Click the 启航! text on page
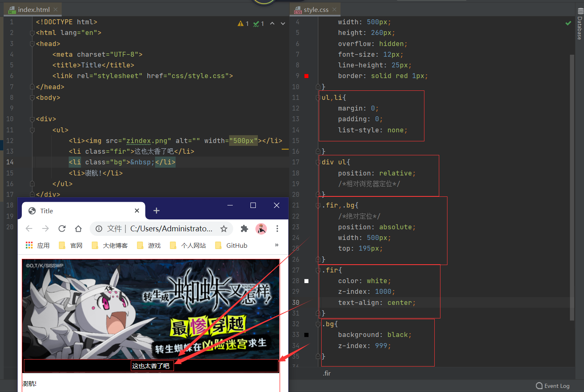The height and width of the screenshot is (392, 584). 30,384
